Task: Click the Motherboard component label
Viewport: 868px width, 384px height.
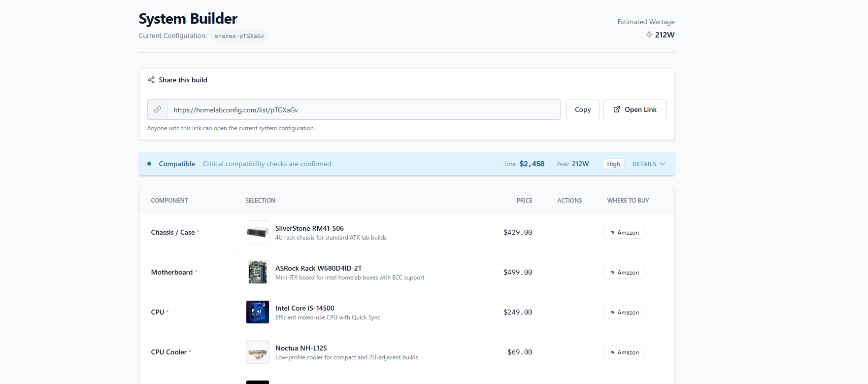Action: coord(172,272)
